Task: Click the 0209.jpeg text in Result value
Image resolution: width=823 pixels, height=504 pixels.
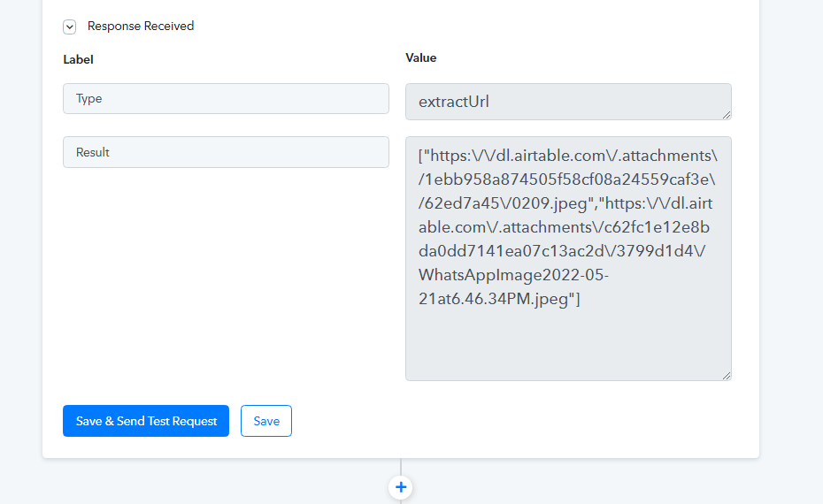Action: pos(548,203)
